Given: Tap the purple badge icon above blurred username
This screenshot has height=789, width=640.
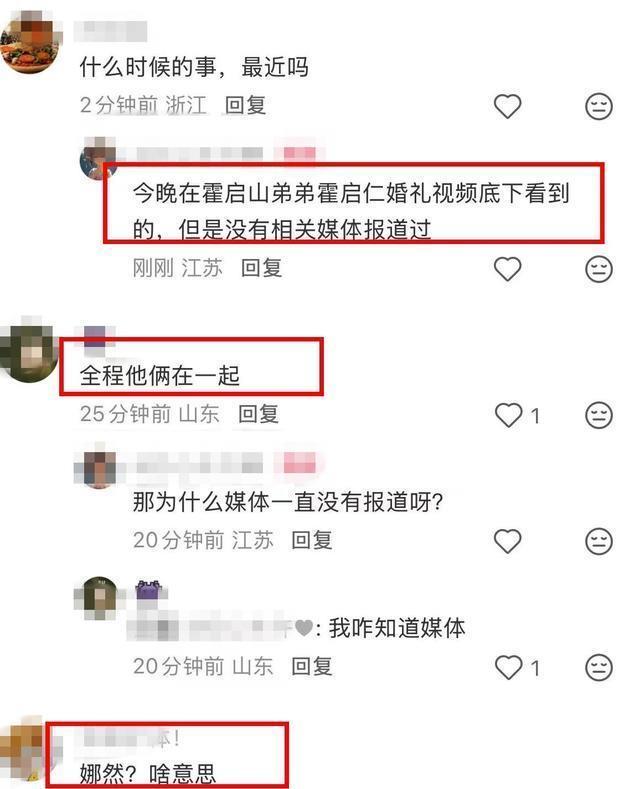Looking at the screenshot, I should (148, 590).
